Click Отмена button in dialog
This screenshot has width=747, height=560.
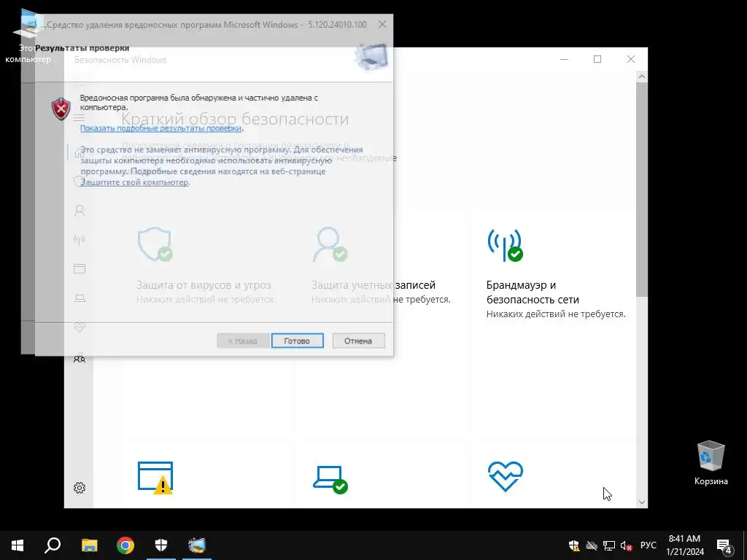(x=358, y=341)
